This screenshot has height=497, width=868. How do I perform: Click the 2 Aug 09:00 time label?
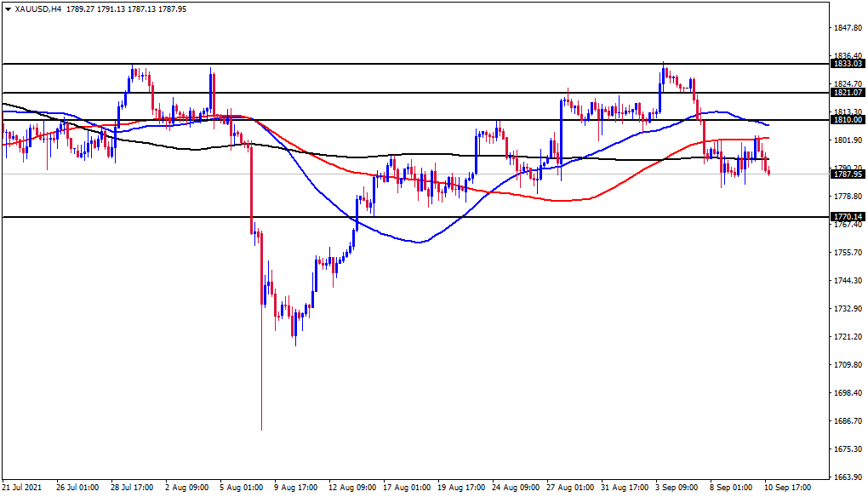(x=187, y=488)
